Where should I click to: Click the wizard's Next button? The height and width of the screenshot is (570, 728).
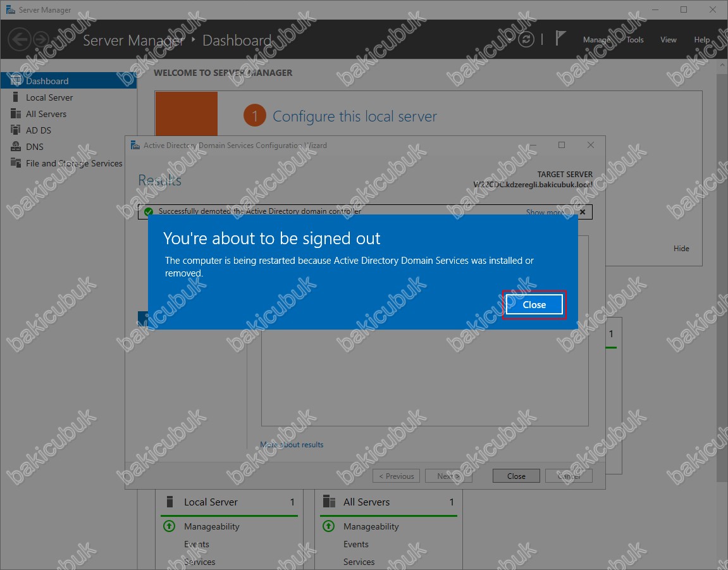pos(448,476)
